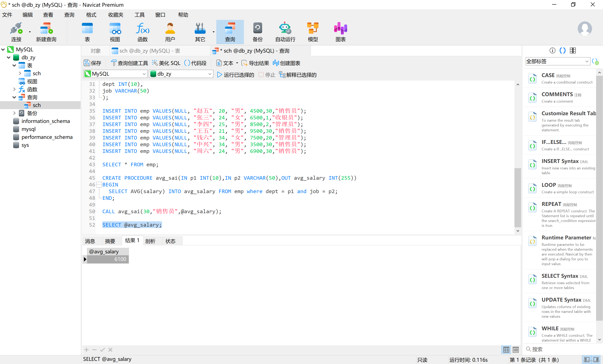Click the 代码段 (Code Snippet) toggle button
The width and height of the screenshot is (603, 364).
[197, 62]
